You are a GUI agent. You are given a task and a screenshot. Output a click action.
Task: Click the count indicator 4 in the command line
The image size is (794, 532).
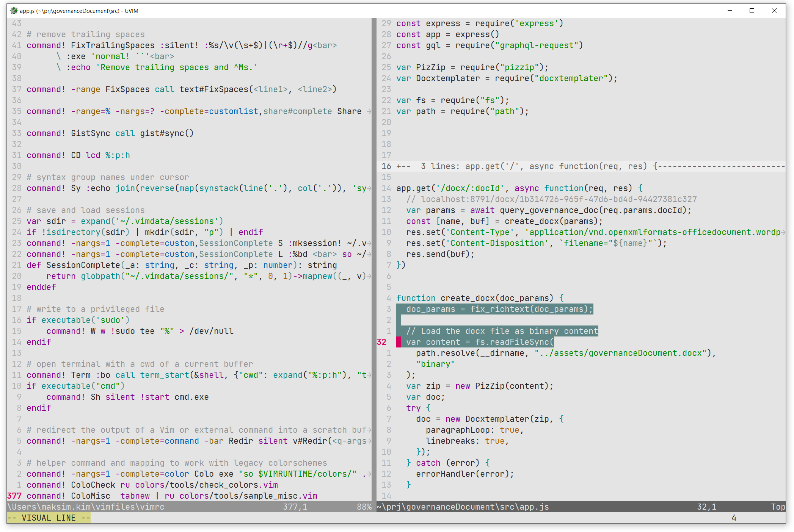[733, 518]
